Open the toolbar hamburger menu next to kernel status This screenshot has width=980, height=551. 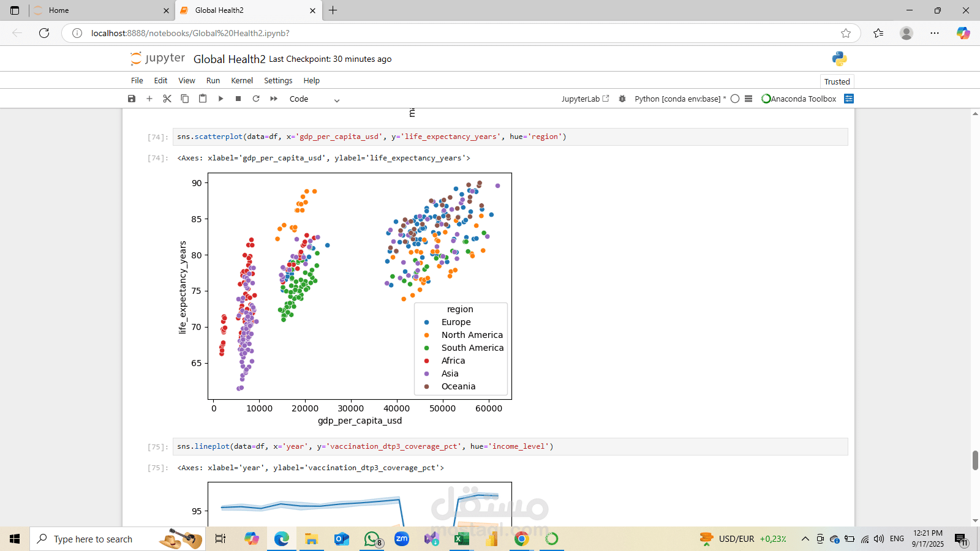tap(748, 99)
